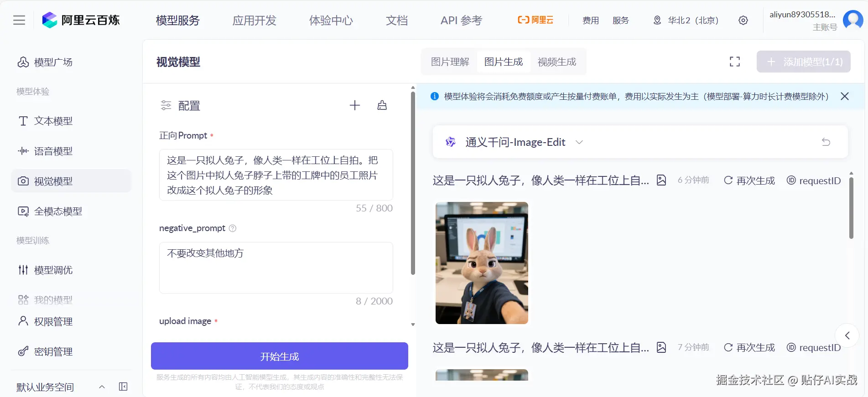Open 文档 in top navigation
Screen dimensions: 868x397
[x=397, y=21]
